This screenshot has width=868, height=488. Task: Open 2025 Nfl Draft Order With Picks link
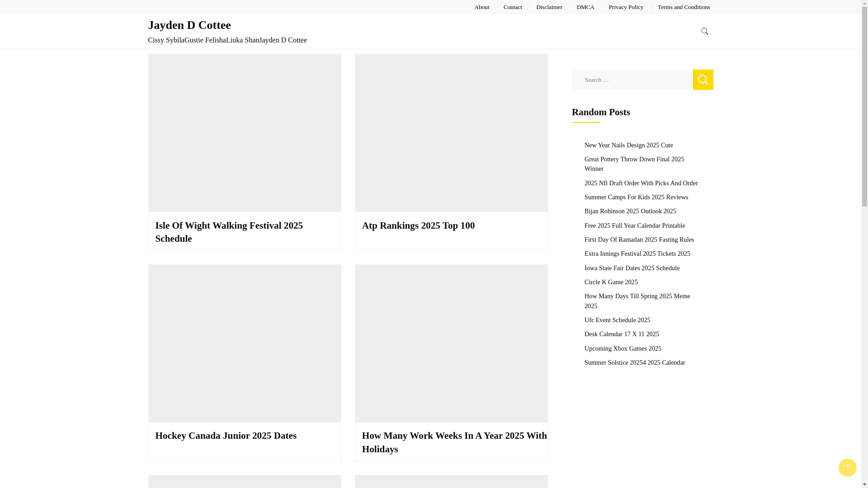click(641, 183)
